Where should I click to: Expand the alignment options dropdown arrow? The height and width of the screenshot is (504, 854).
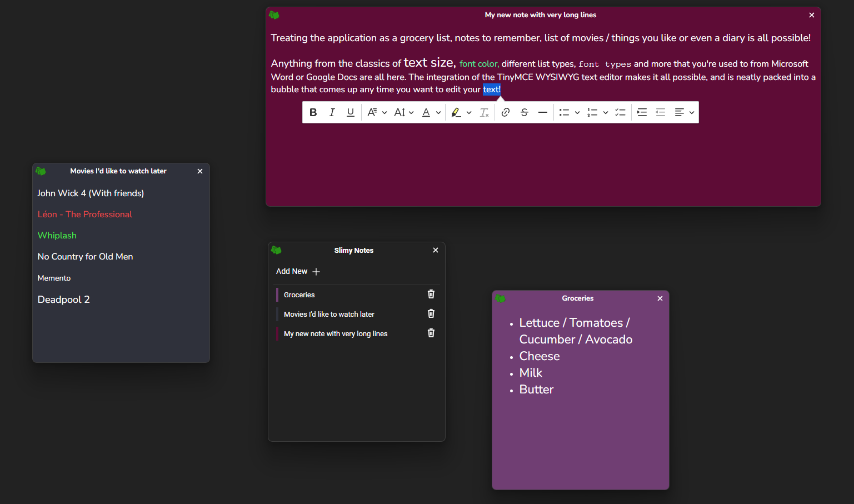(x=692, y=113)
